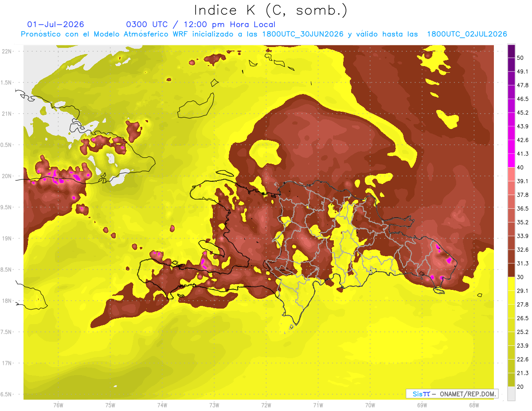Click the "68W" longitude label
The height and width of the screenshot is (411, 532).
pyautogui.click(x=474, y=405)
